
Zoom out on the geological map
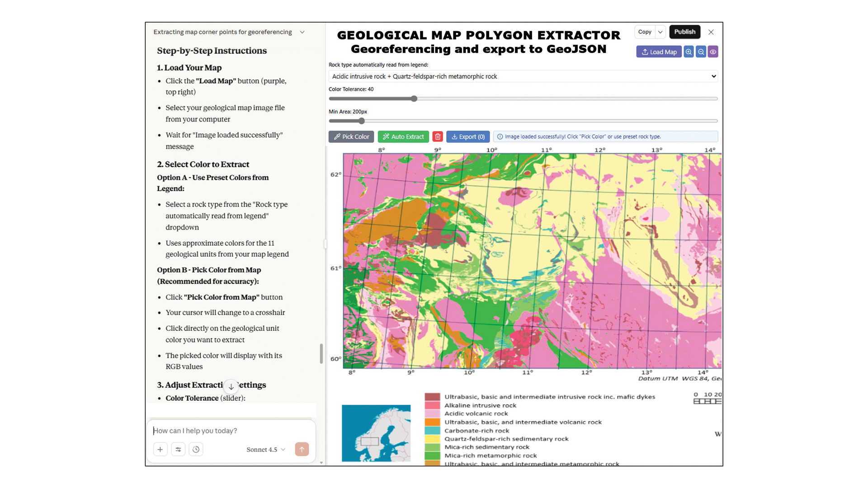tap(700, 52)
